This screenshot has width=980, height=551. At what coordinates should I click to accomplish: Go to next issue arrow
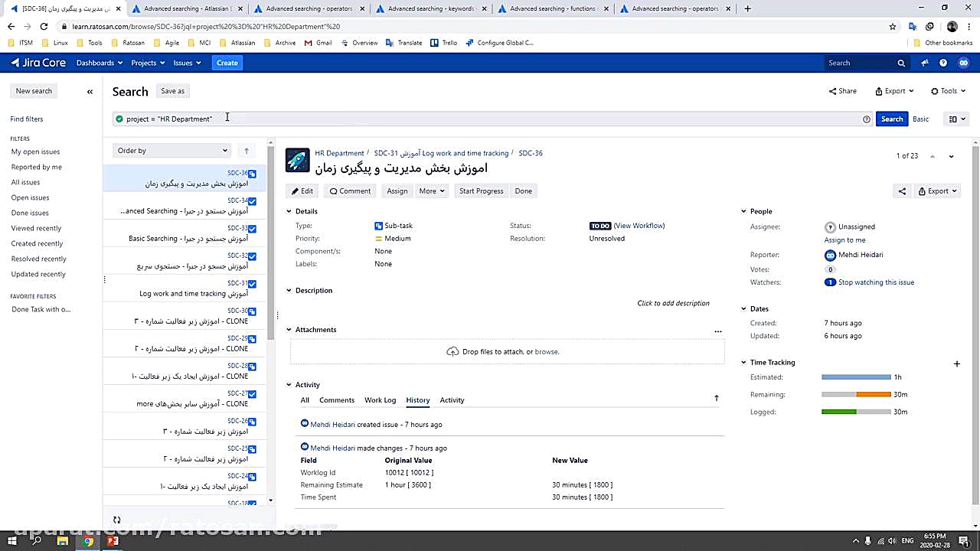951,156
